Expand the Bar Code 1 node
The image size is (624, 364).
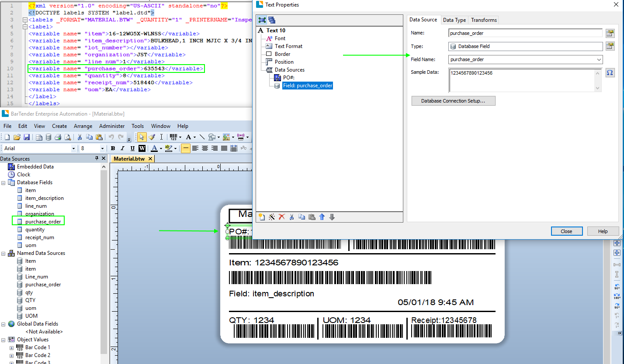[11, 347]
